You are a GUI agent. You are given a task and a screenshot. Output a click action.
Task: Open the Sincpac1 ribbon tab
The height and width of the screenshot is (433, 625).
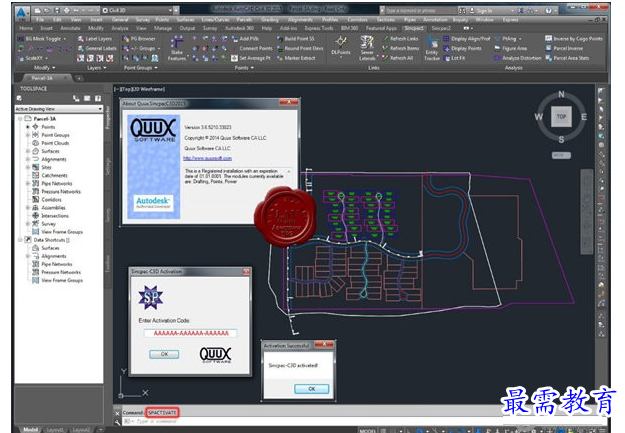point(414,28)
